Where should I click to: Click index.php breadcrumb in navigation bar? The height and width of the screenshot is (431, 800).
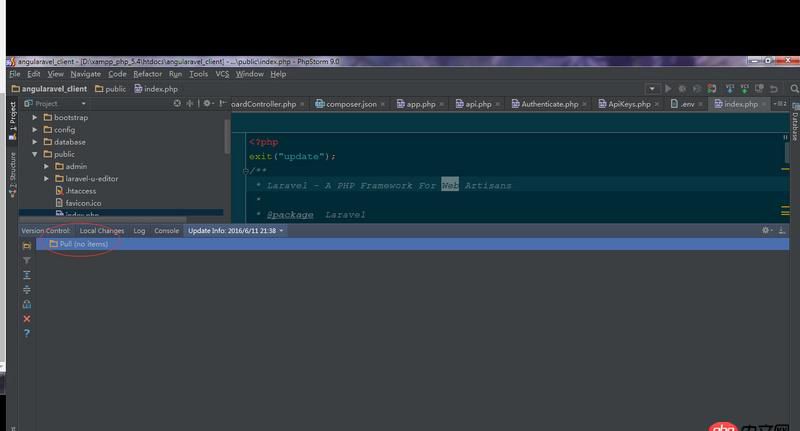coord(156,89)
